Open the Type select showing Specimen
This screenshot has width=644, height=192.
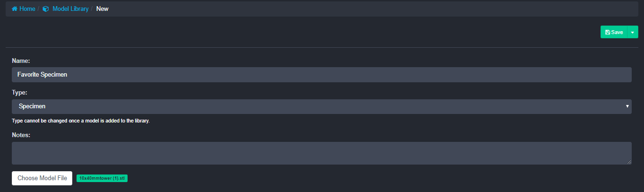click(x=321, y=106)
